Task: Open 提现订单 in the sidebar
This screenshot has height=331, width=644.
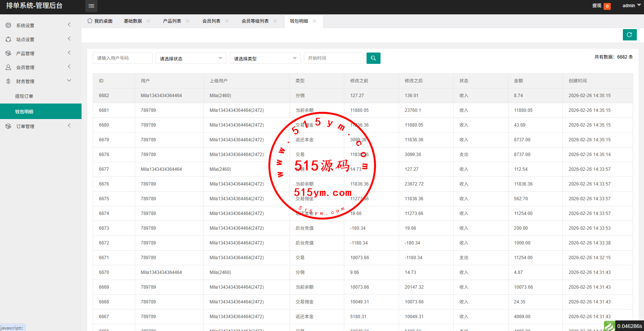Action: point(24,96)
